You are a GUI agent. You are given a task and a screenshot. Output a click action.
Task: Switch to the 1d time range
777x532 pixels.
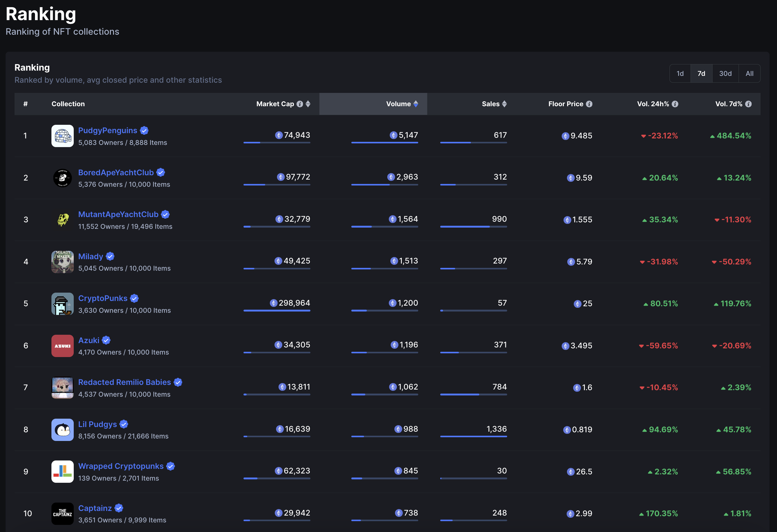click(680, 73)
